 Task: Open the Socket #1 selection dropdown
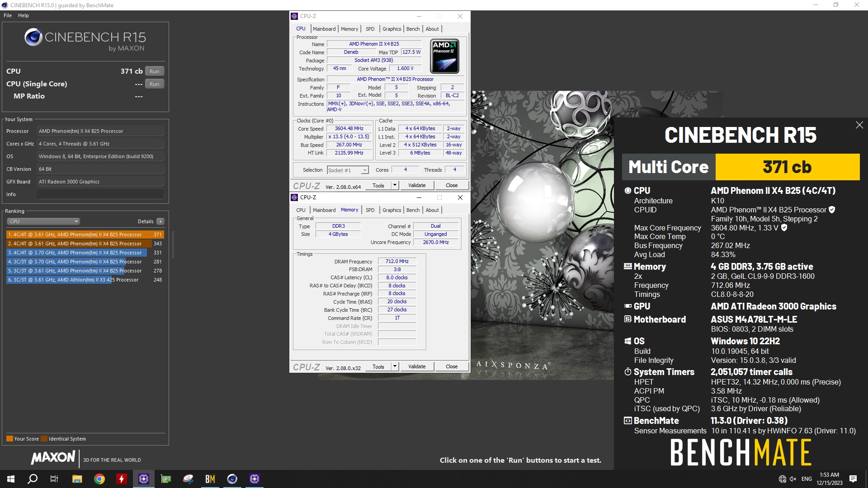[348, 170]
